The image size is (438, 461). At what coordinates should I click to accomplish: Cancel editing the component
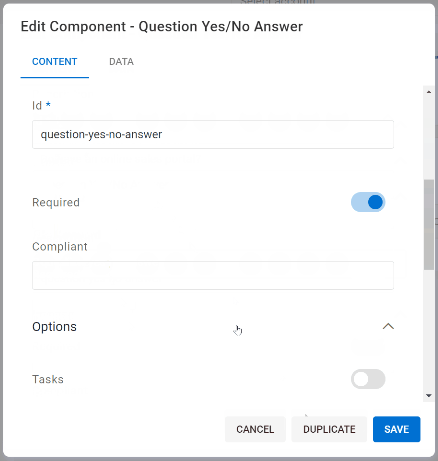[x=255, y=429]
